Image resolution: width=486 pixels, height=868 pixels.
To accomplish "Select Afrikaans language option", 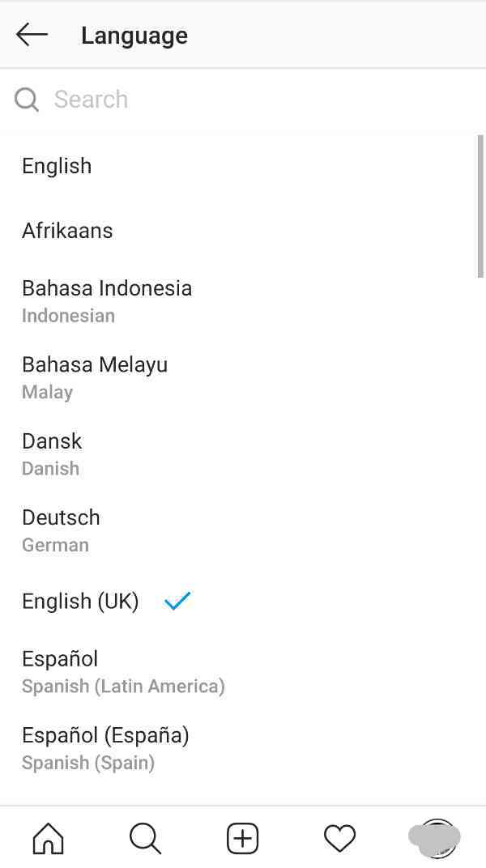I will click(243, 231).
